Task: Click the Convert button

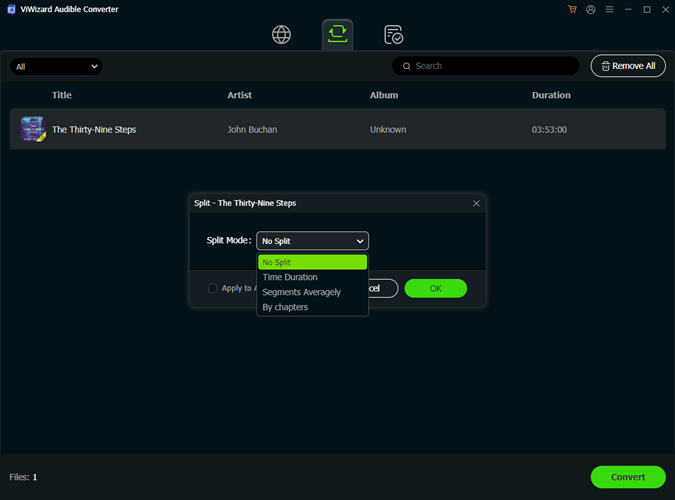Action: (628, 477)
